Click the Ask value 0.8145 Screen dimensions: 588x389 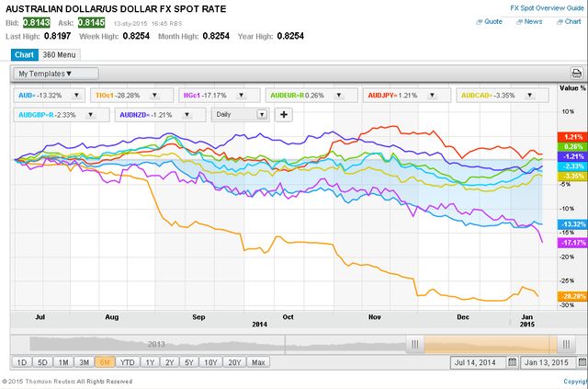point(92,22)
